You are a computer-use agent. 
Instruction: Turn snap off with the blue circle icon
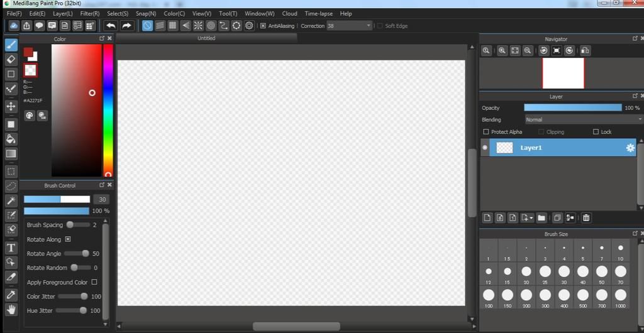[147, 26]
